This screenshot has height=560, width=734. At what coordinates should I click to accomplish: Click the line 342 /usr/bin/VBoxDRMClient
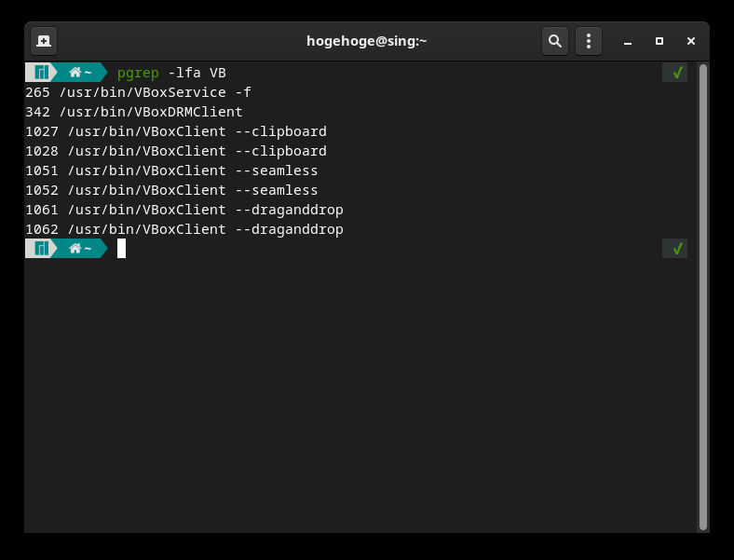coord(134,112)
